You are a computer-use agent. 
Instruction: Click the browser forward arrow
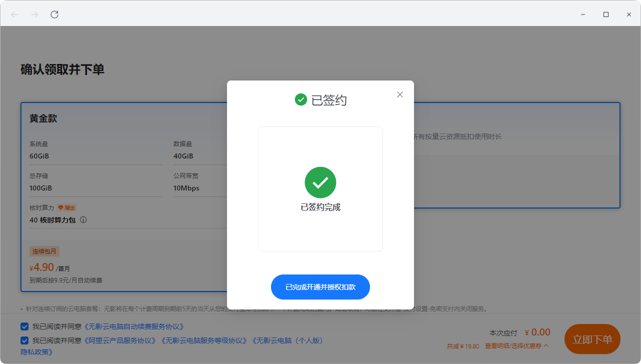(34, 14)
